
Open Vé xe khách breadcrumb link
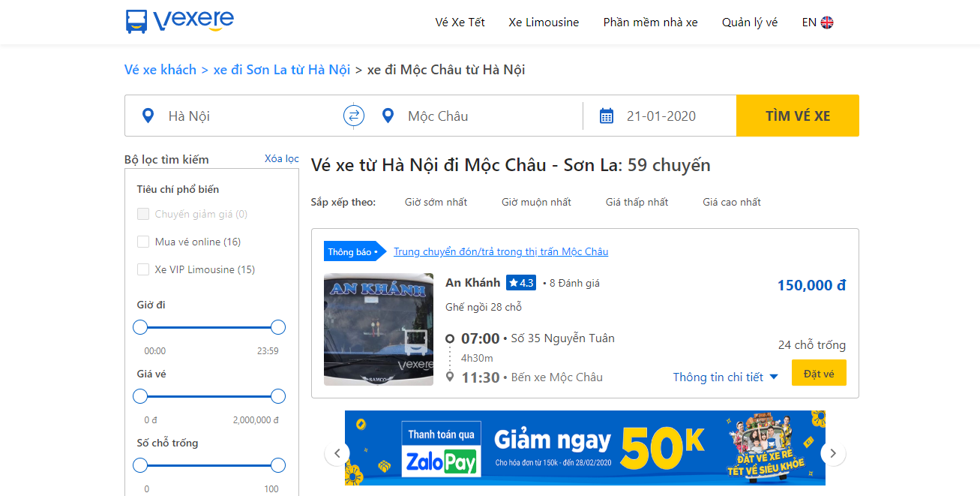160,70
